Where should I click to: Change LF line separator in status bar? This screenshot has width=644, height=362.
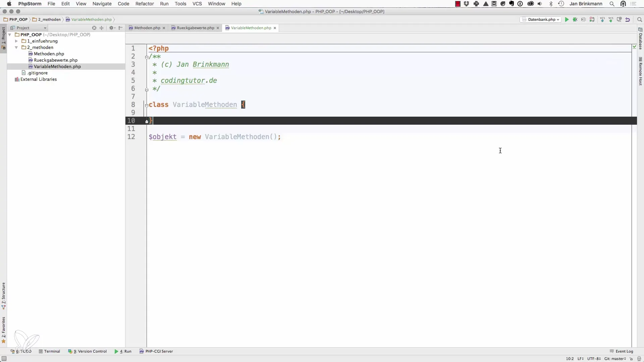pos(581,359)
